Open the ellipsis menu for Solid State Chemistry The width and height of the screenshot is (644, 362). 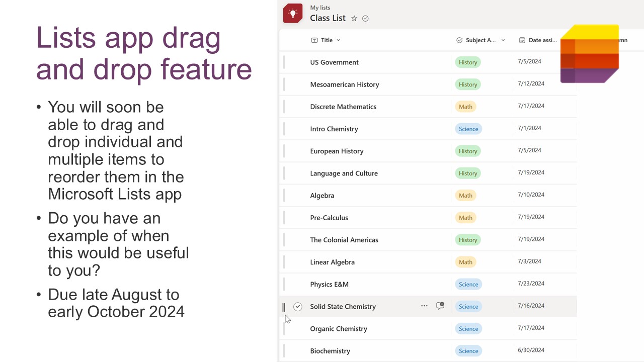point(424,306)
